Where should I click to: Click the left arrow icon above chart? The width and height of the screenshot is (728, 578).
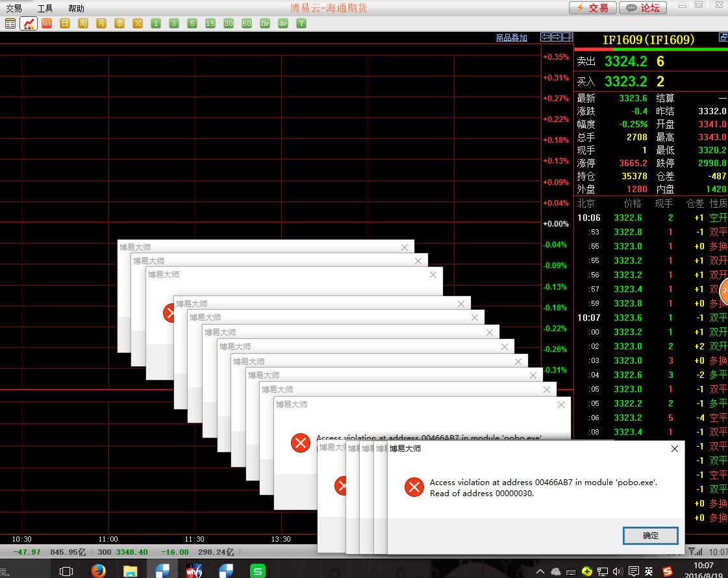coord(546,38)
